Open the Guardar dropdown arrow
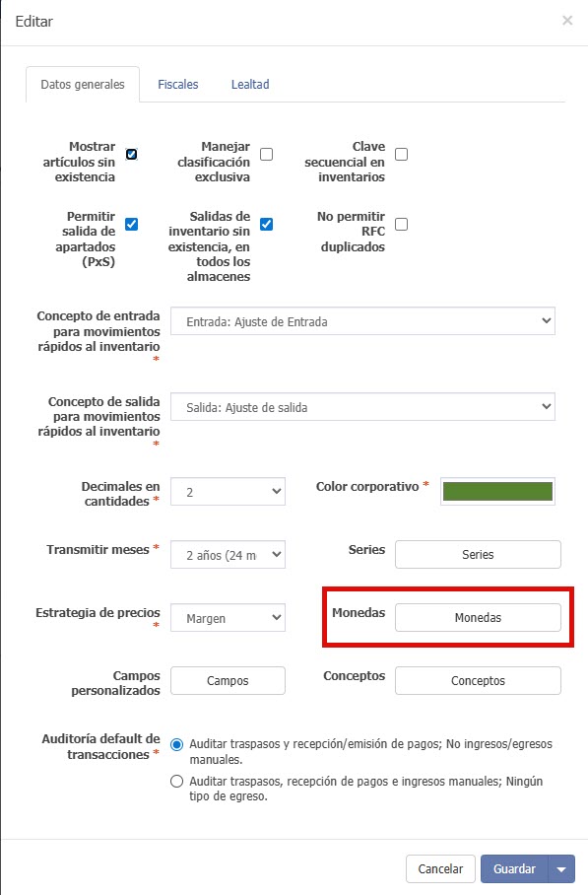588x895 pixels. coord(560,868)
